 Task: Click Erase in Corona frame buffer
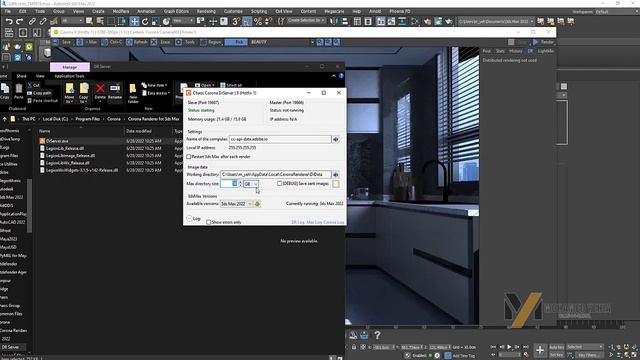pos(161,42)
